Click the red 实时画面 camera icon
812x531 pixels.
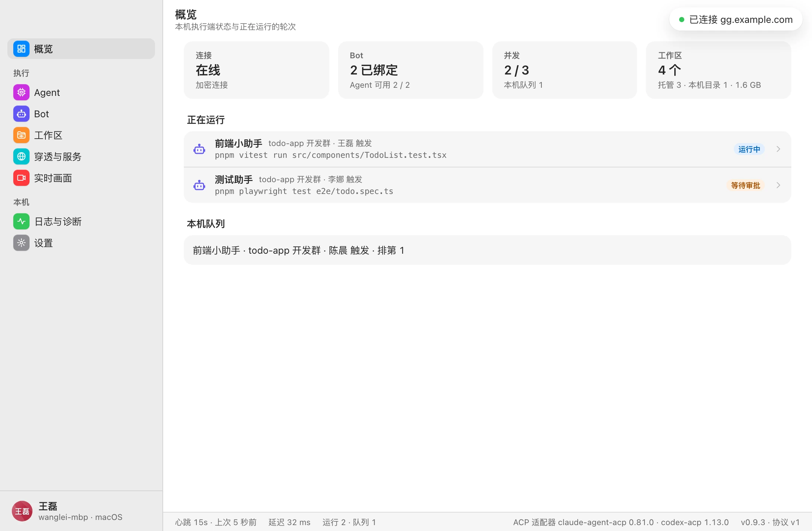[x=21, y=178]
